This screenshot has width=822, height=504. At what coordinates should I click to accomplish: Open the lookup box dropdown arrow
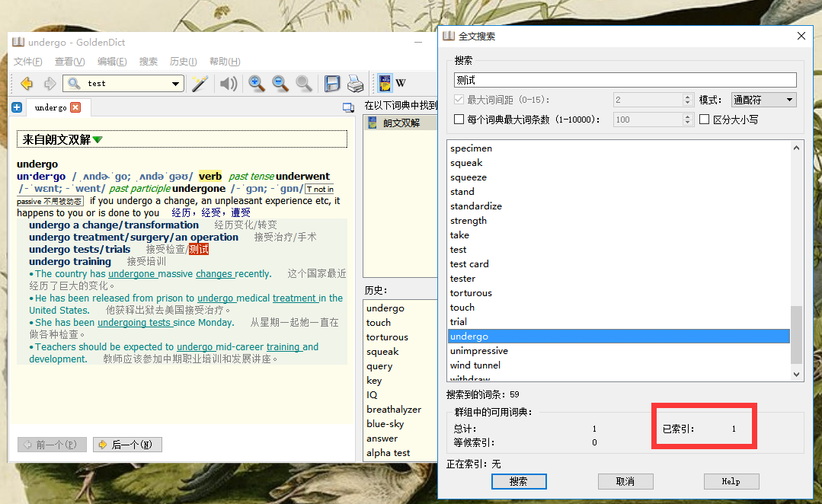(x=175, y=83)
